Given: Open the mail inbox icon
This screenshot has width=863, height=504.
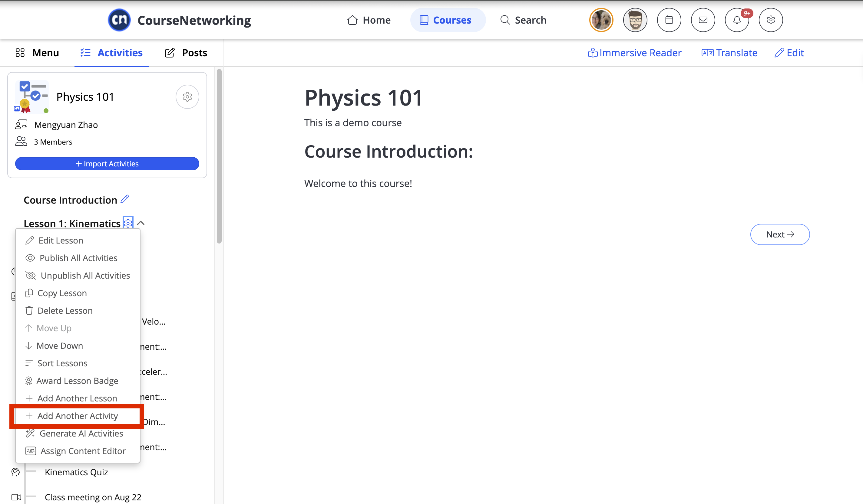Looking at the screenshot, I should tap(703, 20).
